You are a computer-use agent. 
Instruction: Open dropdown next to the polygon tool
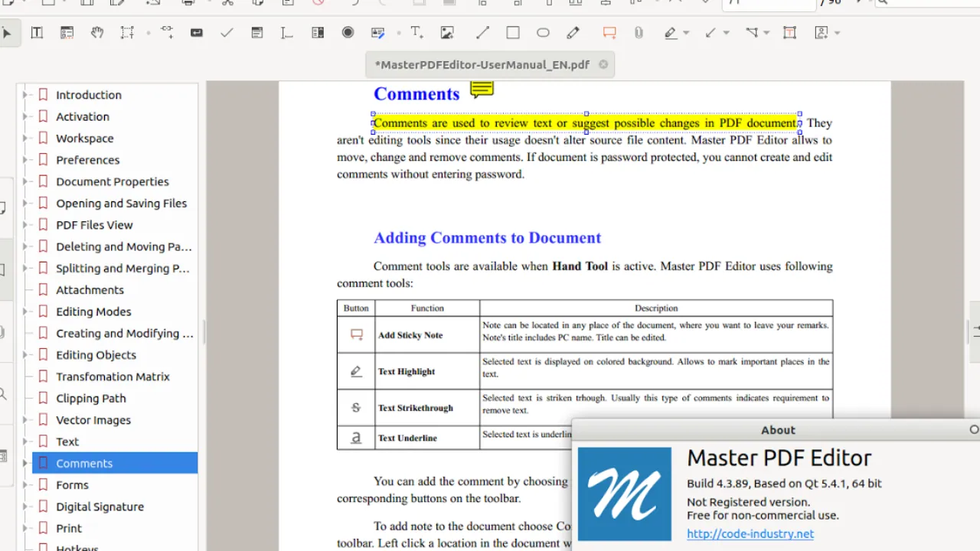click(766, 33)
